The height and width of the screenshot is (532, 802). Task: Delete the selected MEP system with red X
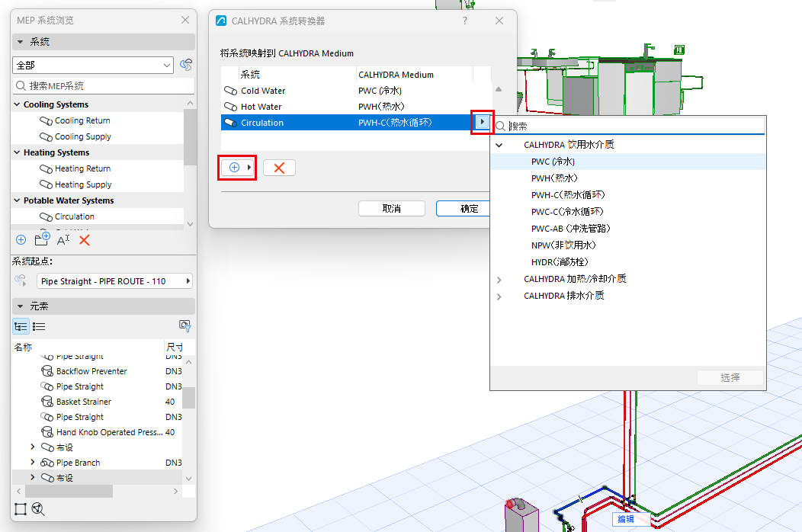pyautogui.click(x=85, y=240)
